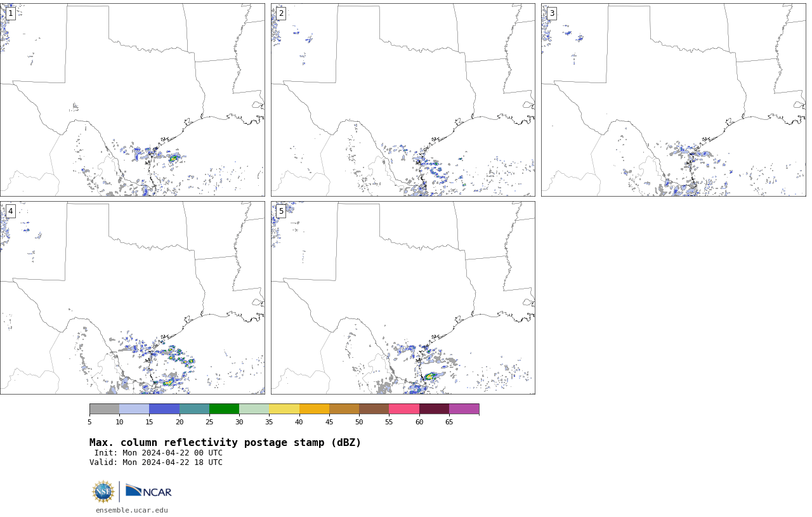Select the maroon 60-65 dBZ swatch
Screen dimensions: 812x517
click(x=434, y=409)
